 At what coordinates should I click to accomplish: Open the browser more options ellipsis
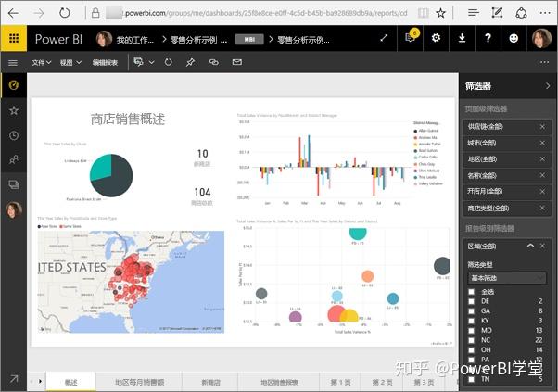[x=545, y=13]
